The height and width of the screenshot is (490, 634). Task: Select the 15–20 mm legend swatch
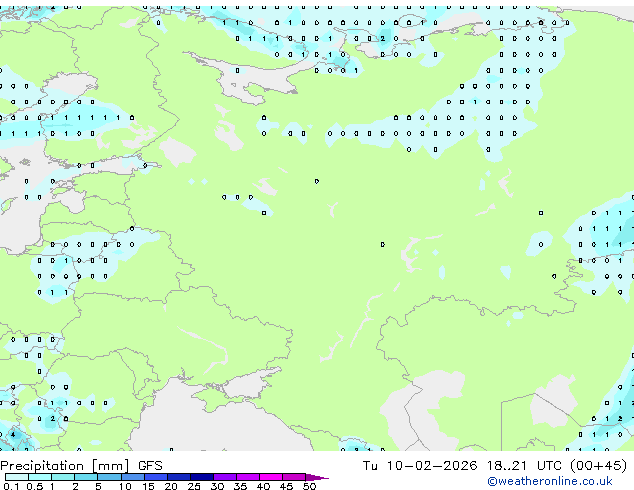[x=156, y=477]
